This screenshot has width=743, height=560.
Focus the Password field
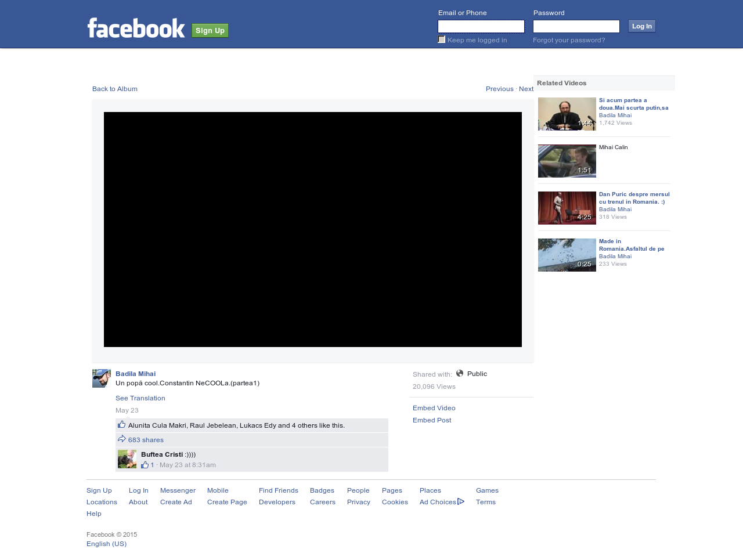click(576, 26)
